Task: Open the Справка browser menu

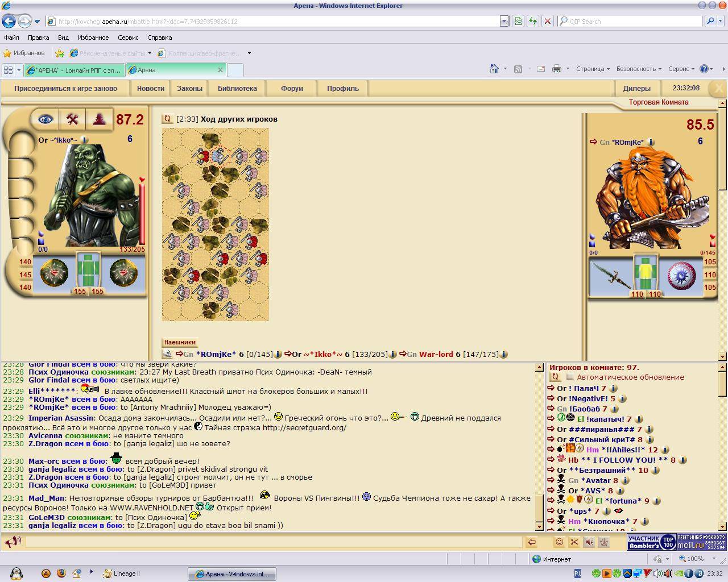Action: tap(159, 38)
